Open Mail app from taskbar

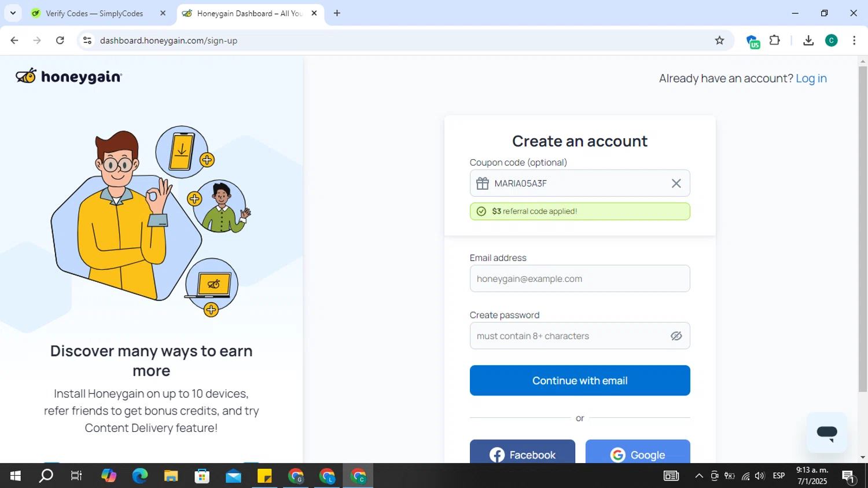click(234, 476)
